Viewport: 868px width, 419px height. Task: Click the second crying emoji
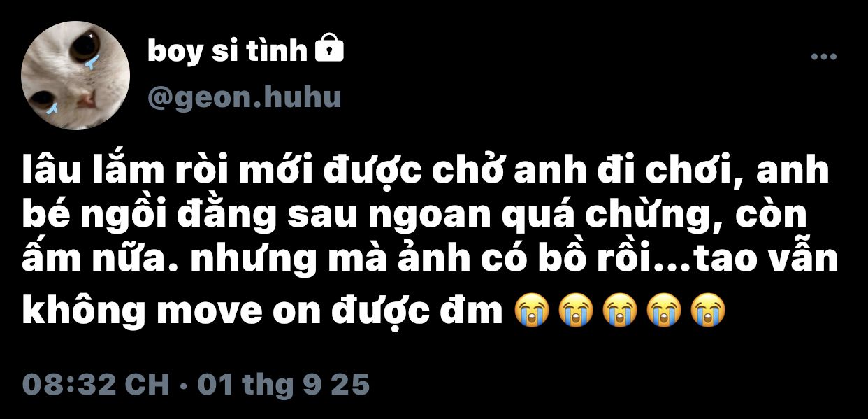[575, 309]
